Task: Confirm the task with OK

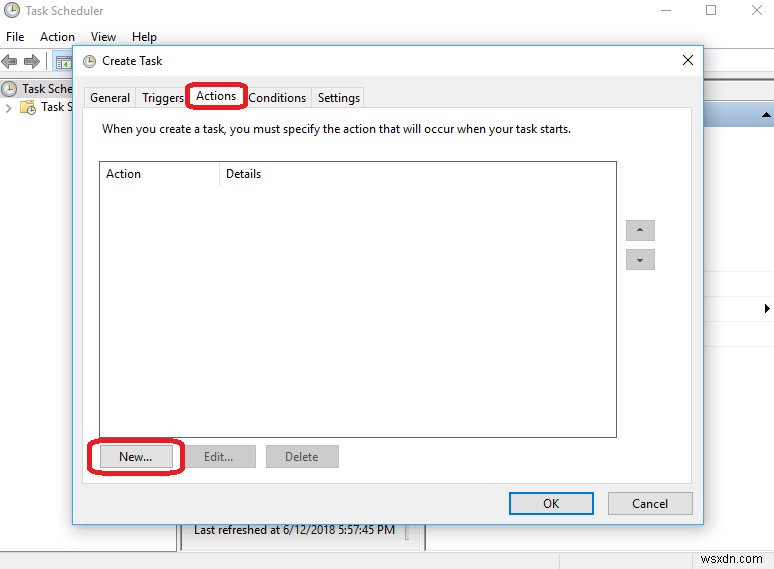Action: tap(551, 503)
